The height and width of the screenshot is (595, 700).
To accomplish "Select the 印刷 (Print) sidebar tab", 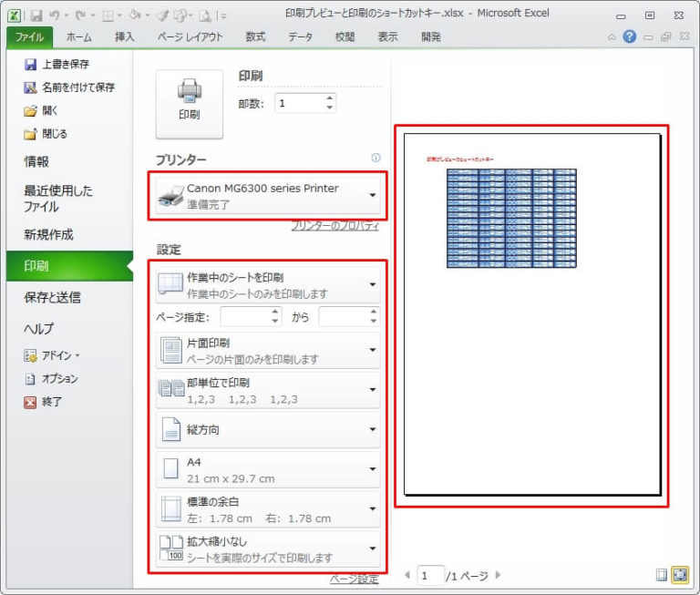I will [69, 266].
